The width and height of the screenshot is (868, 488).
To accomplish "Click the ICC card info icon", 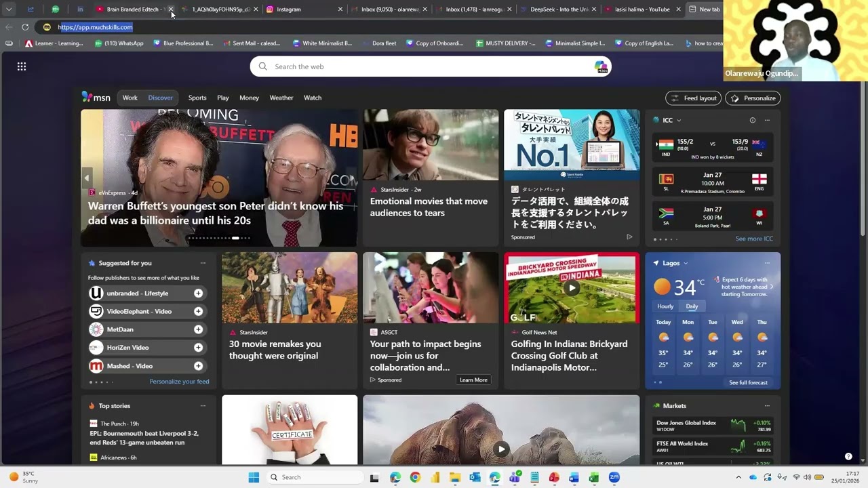I will point(753,120).
